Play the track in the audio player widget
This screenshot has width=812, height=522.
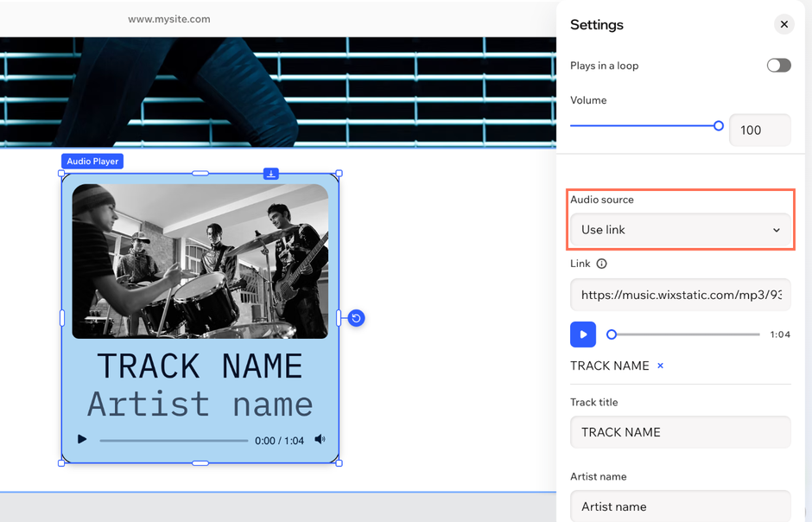82,439
